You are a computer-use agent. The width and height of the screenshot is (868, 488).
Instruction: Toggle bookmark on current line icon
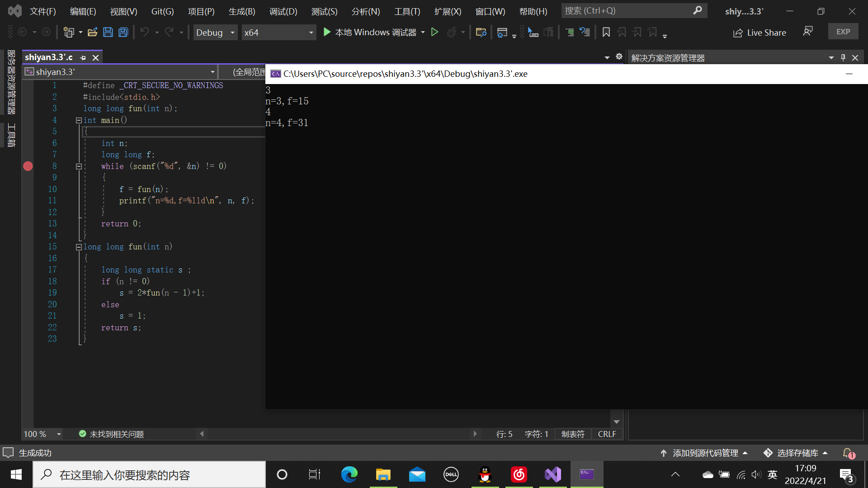pyautogui.click(x=606, y=32)
